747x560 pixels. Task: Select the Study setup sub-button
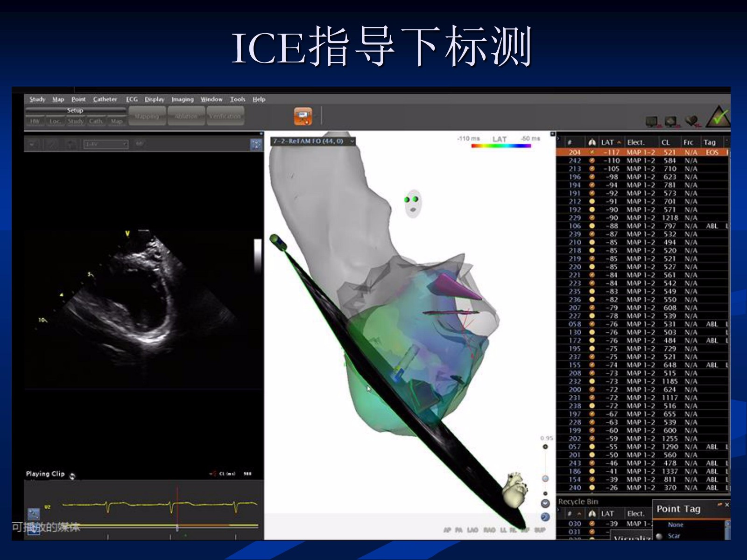point(76,121)
